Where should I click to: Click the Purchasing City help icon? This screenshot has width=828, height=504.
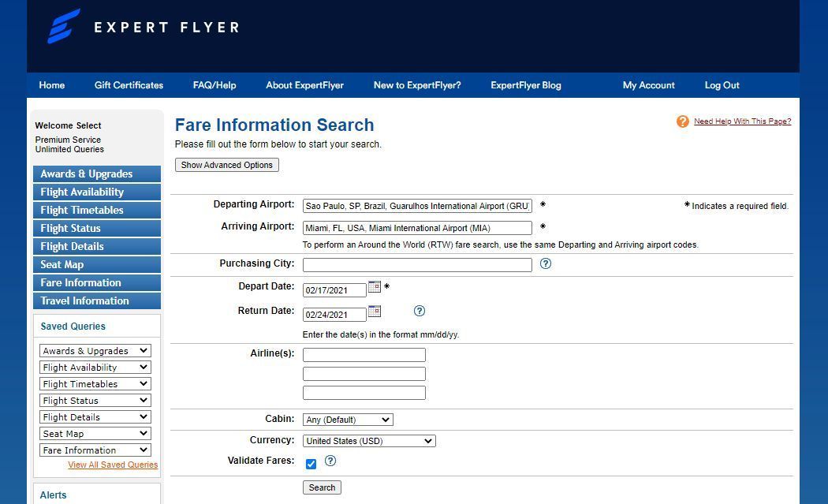pyautogui.click(x=546, y=263)
